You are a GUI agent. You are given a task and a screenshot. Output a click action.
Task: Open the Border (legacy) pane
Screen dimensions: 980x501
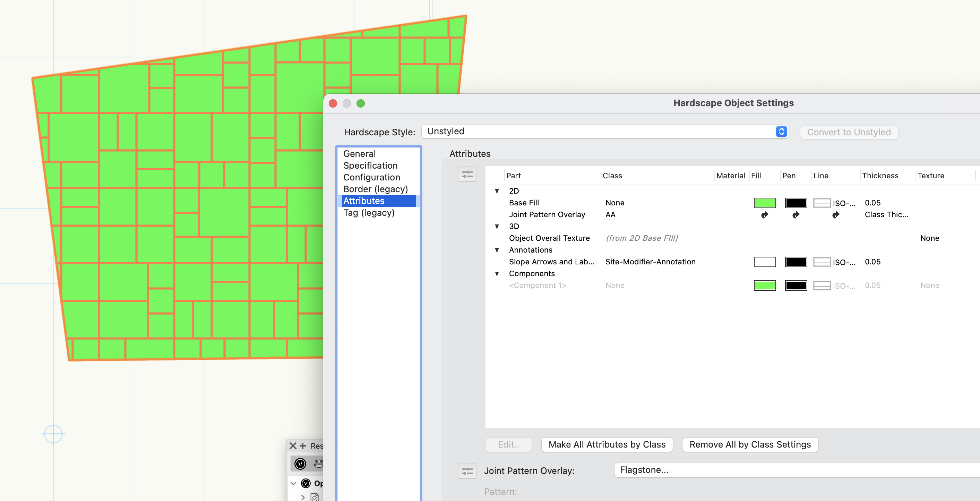(375, 189)
